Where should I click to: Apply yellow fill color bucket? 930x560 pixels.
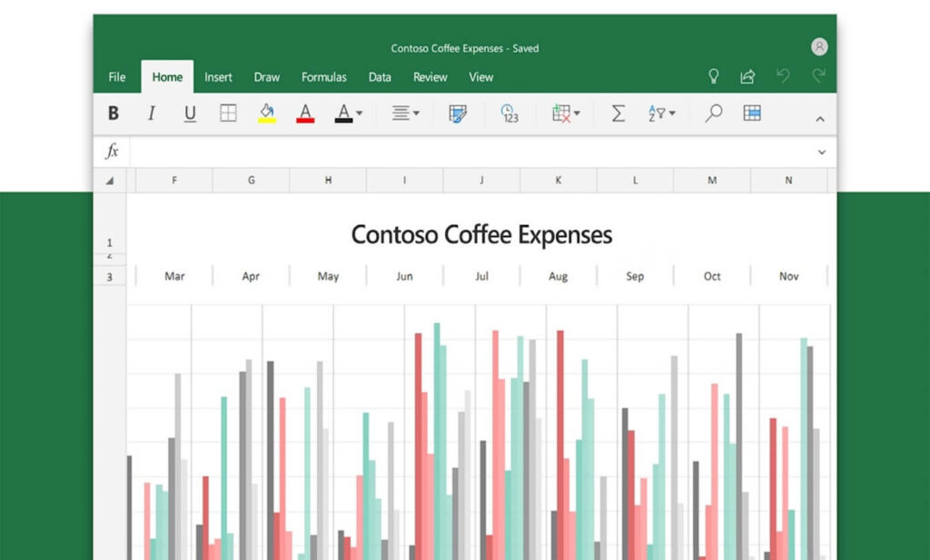point(267,113)
